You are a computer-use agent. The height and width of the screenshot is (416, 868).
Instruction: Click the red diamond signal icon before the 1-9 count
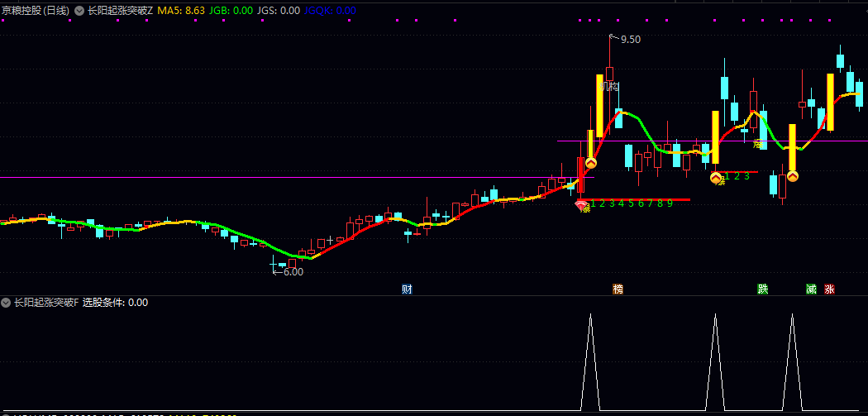580,205
